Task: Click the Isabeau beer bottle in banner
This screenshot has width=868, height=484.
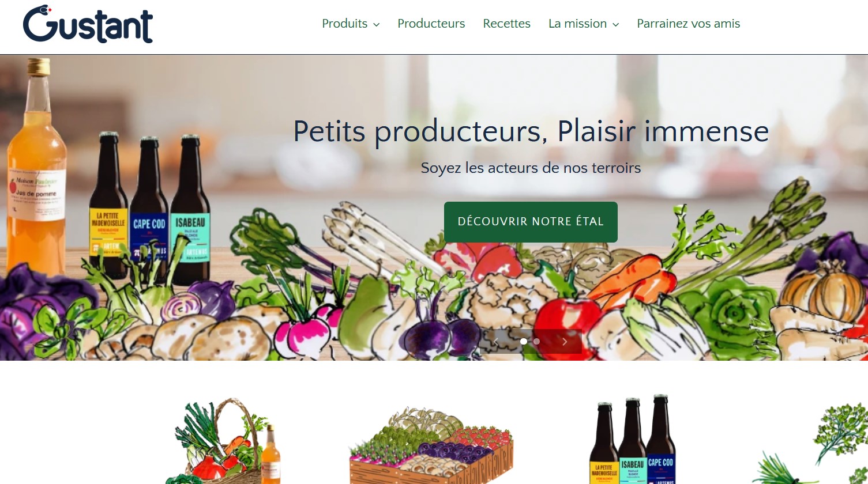Action: click(x=190, y=210)
